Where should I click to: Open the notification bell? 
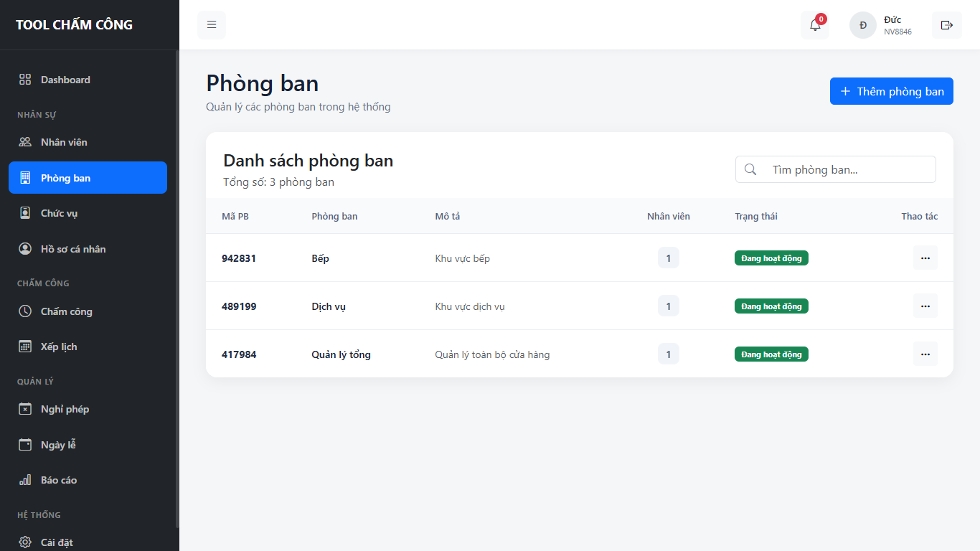pyautogui.click(x=815, y=25)
